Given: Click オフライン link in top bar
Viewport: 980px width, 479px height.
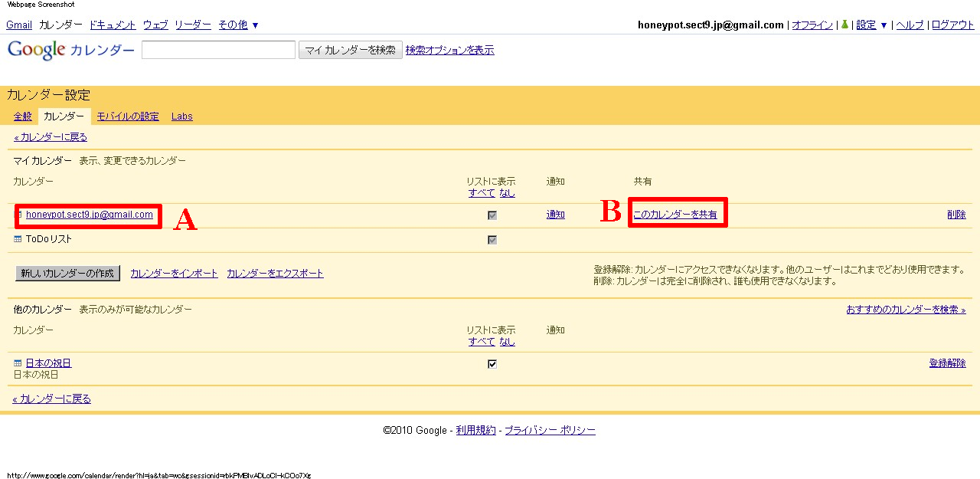Looking at the screenshot, I should tap(812, 25).
